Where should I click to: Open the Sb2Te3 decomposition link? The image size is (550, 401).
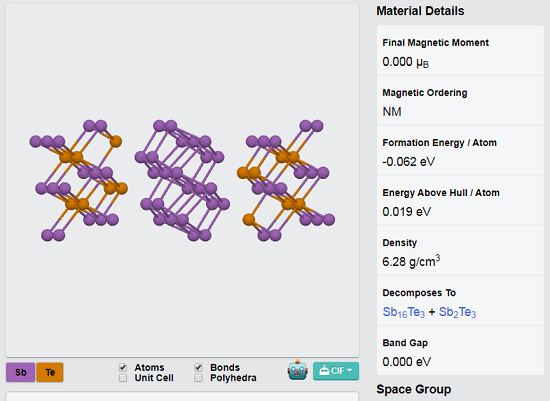tap(457, 312)
